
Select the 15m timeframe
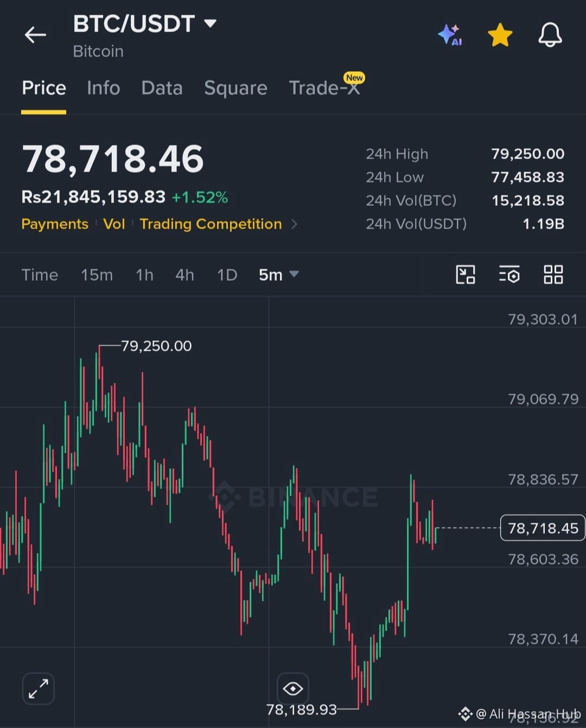click(97, 275)
